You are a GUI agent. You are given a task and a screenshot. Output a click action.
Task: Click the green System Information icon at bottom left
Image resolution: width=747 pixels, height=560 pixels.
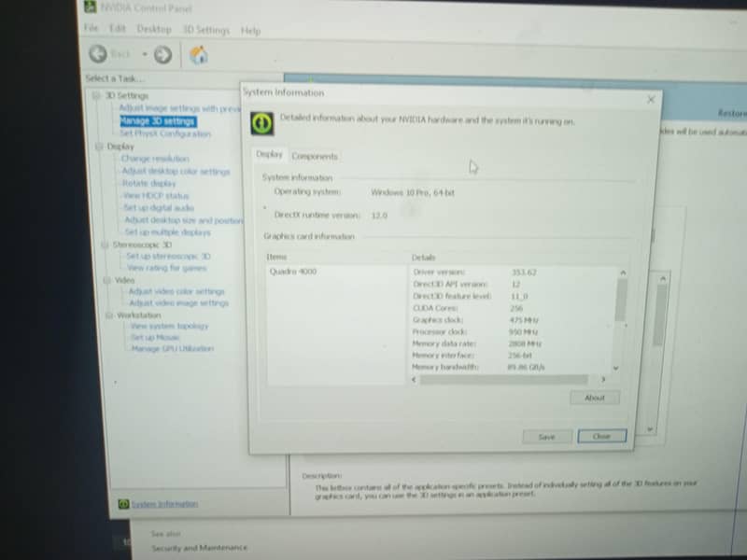[x=124, y=503]
